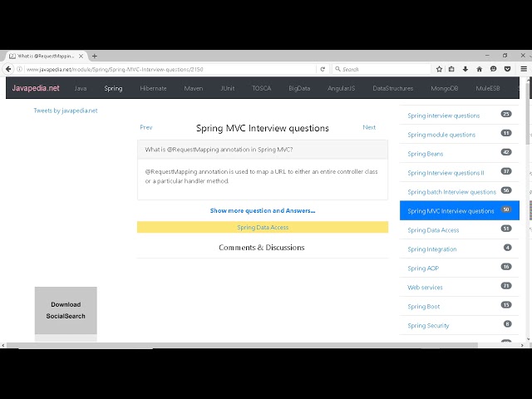Open a new tab with plus icon
This screenshot has height=399, width=532.
[x=95, y=56]
